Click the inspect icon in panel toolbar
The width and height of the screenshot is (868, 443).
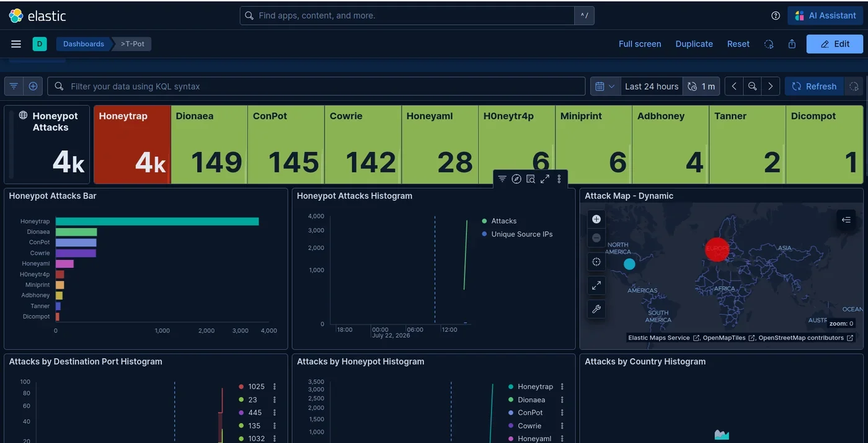pos(531,179)
